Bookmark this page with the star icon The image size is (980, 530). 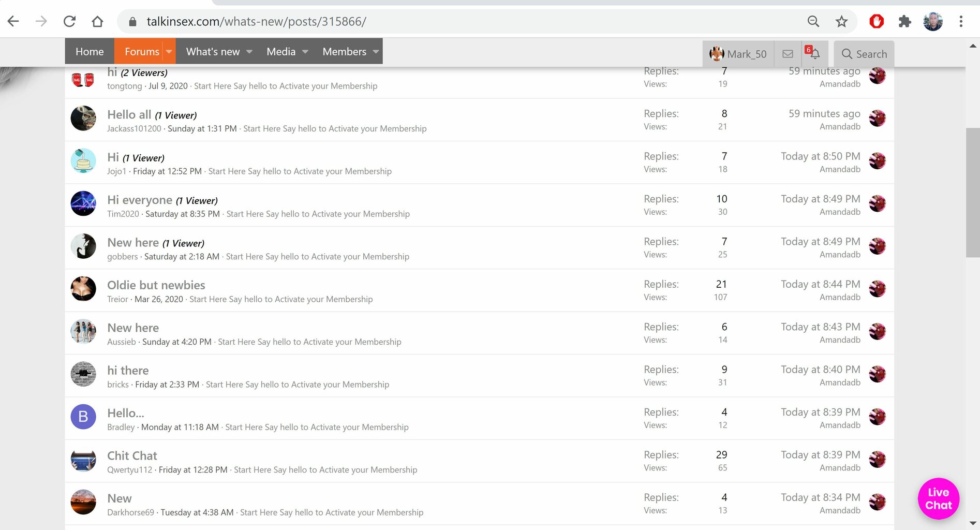(x=841, y=21)
